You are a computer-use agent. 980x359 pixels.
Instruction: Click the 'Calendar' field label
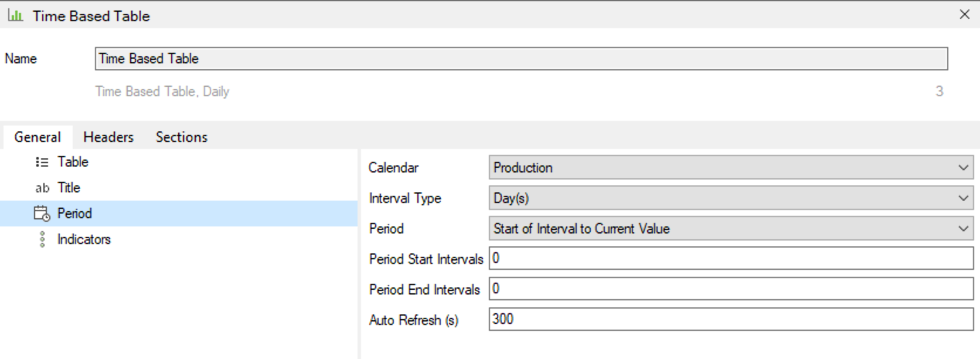[393, 168]
